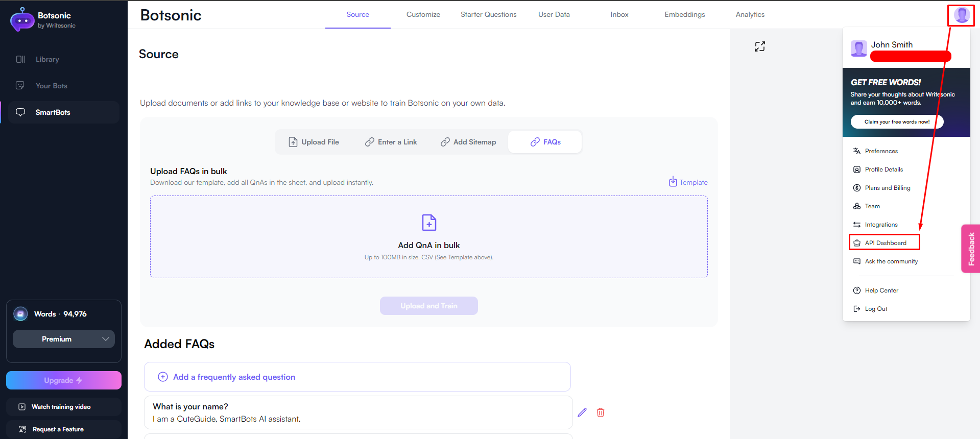The width and height of the screenshot is (980, 439).
Task: Switch to the Customize tab
Action: [423, 14]
